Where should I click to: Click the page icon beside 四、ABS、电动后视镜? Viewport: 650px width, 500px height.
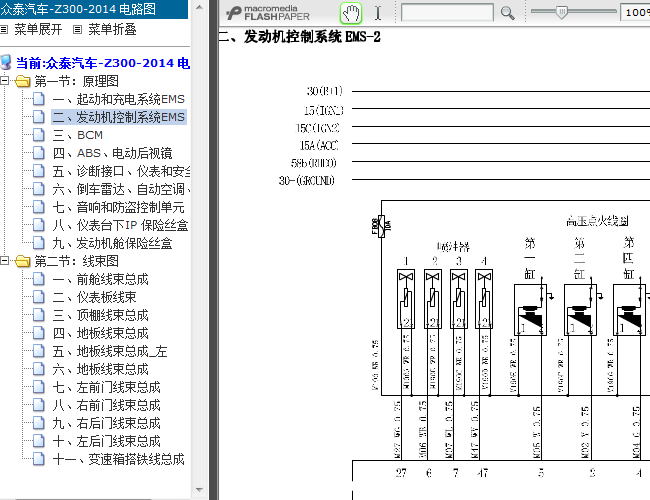coord(39,153)
